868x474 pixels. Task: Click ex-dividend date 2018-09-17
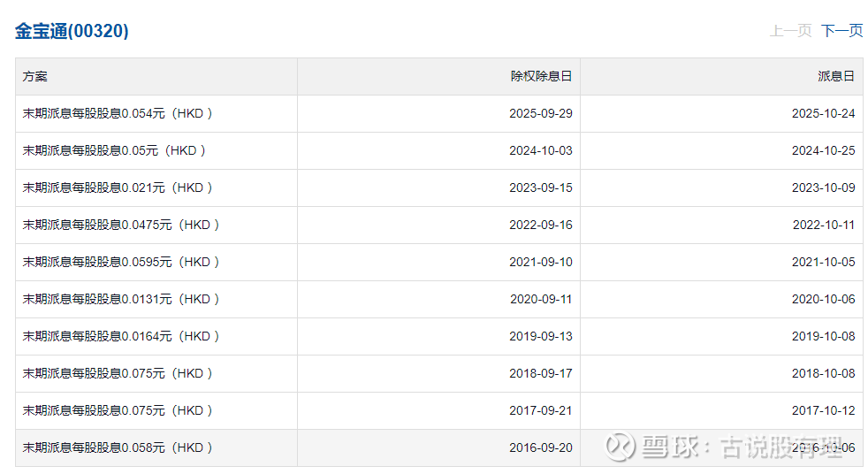click(x=540, y=373)
